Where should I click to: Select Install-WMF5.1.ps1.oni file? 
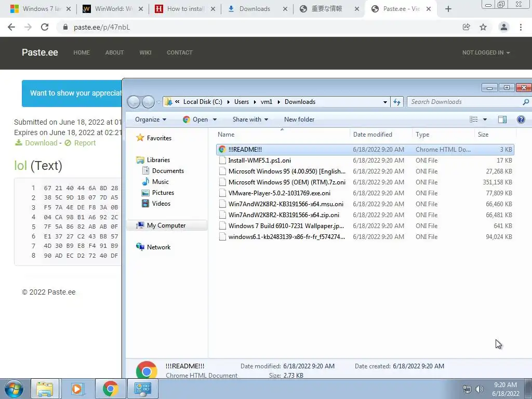coord(365,160)
